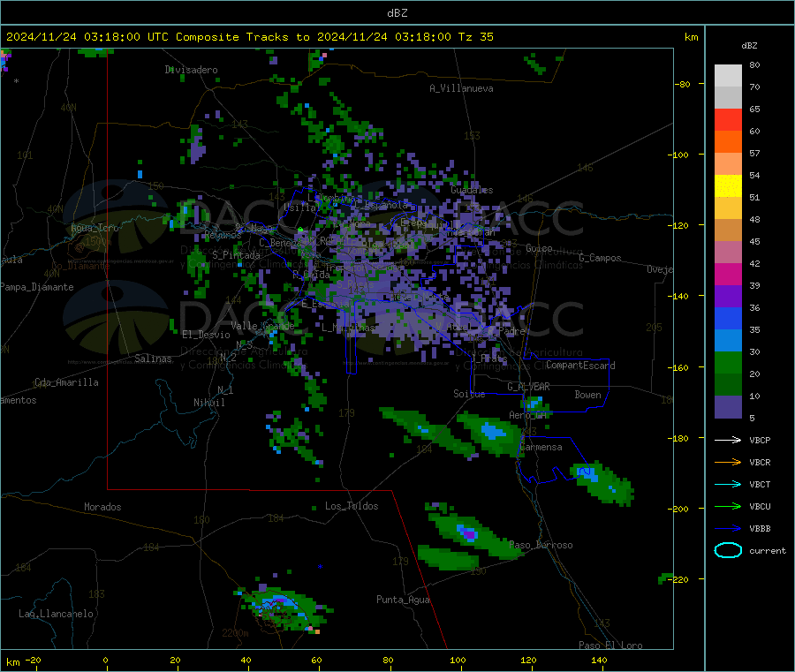795x672 pixels.
Task: Pick the blue 36 dBZ color swatch
Action: pyautogui.click(x=728, y=318)
